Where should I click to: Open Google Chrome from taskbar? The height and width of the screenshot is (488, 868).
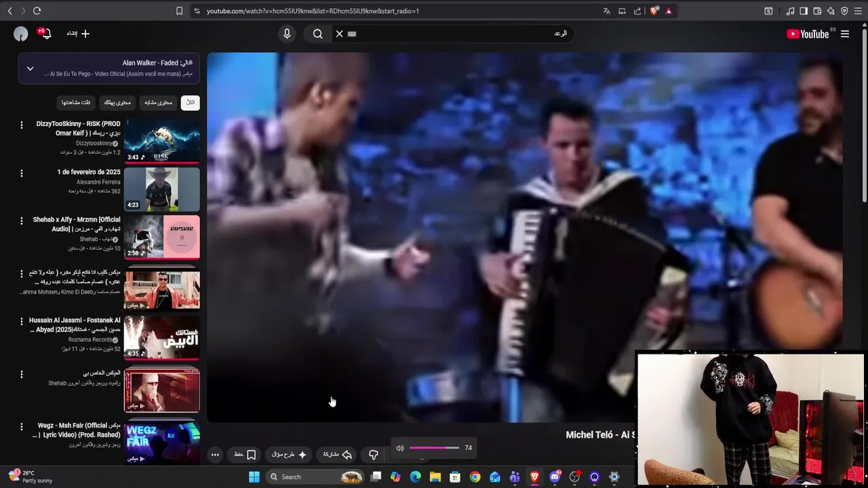point(475,477)
